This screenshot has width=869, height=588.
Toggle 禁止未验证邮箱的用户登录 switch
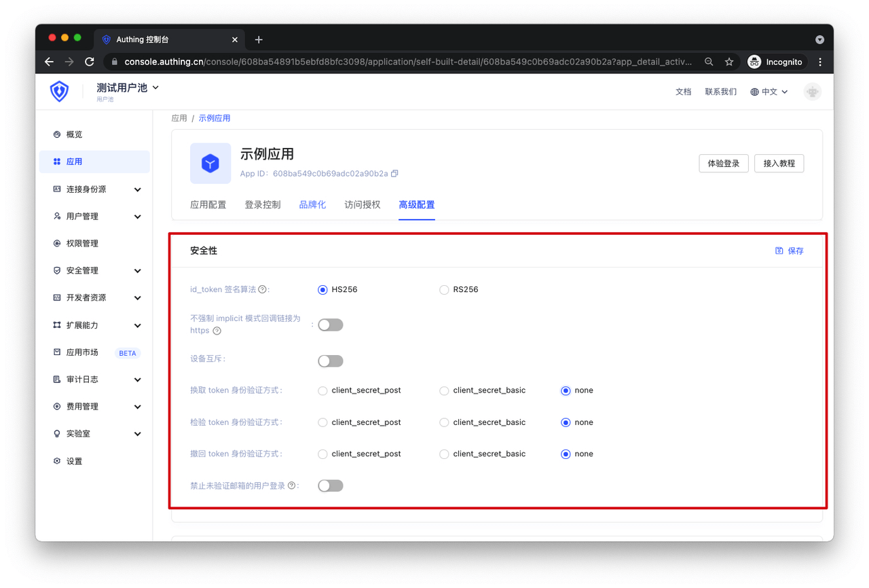tap(331, 485)
